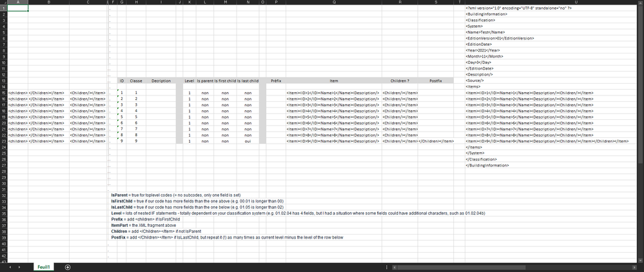This screenshot has height=272, width=644.
Task: Select column I header
Action: 161,2
